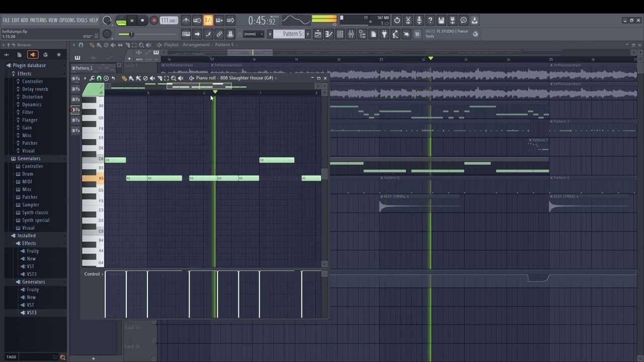Add a new pattern with plus button
Image resolution: width=644 pixels, height=362 pixels.
click(307, 34)
